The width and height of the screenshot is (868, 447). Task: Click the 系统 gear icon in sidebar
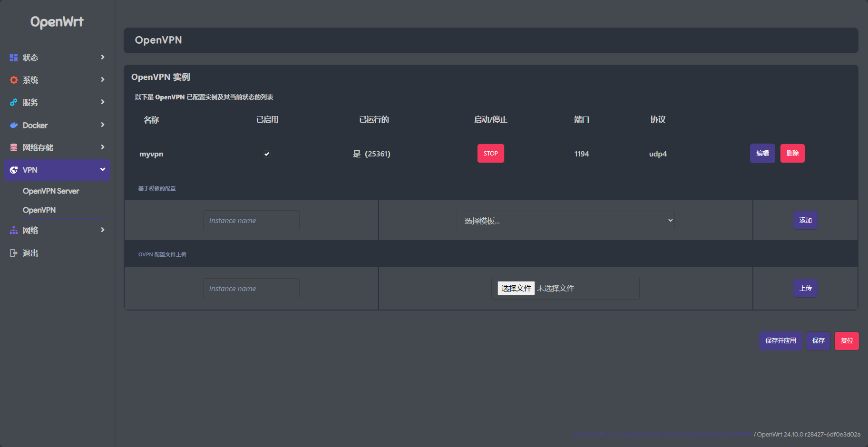(x=13, y=79)
